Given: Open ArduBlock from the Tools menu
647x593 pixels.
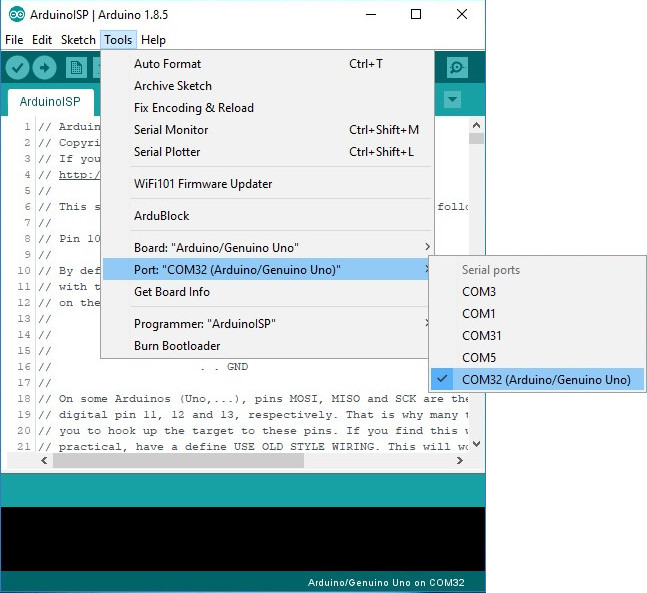Looking at the screenshot, I should pos(267,216).
